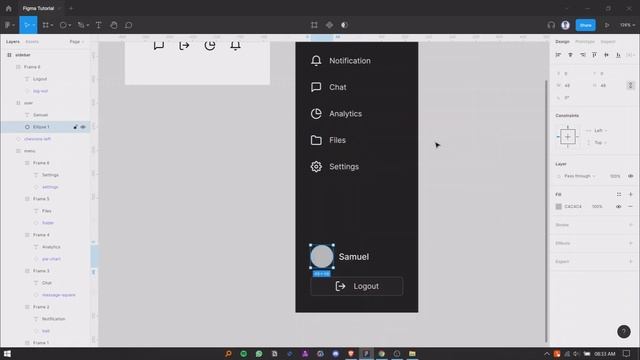This screenshot has height=360, width=640.
Task: Add an export setting with the plus
Action: (x=631, y=261)
